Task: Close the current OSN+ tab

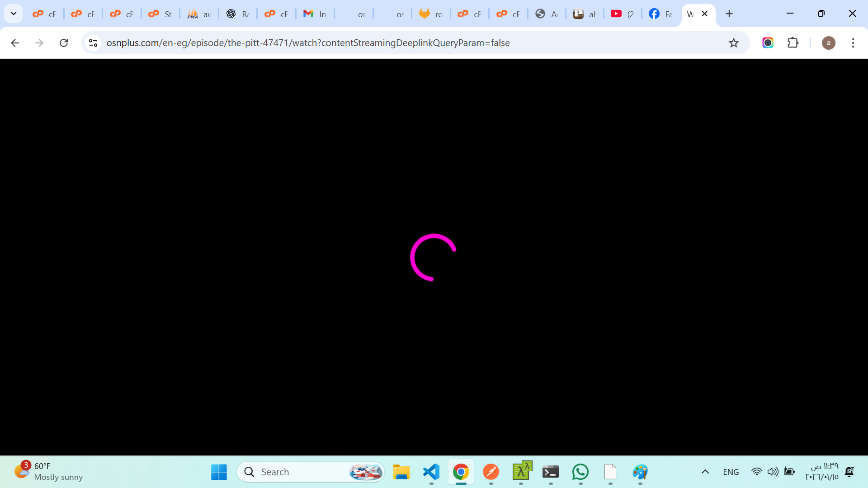Action: point(704,14)
